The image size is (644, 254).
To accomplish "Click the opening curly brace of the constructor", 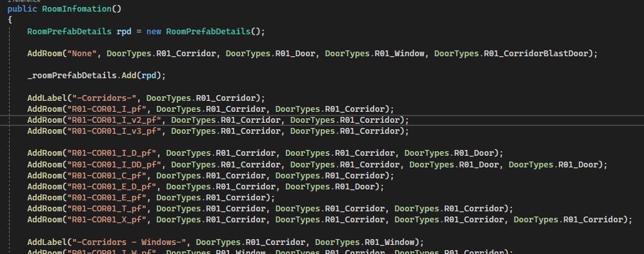I will pos(10,20).
